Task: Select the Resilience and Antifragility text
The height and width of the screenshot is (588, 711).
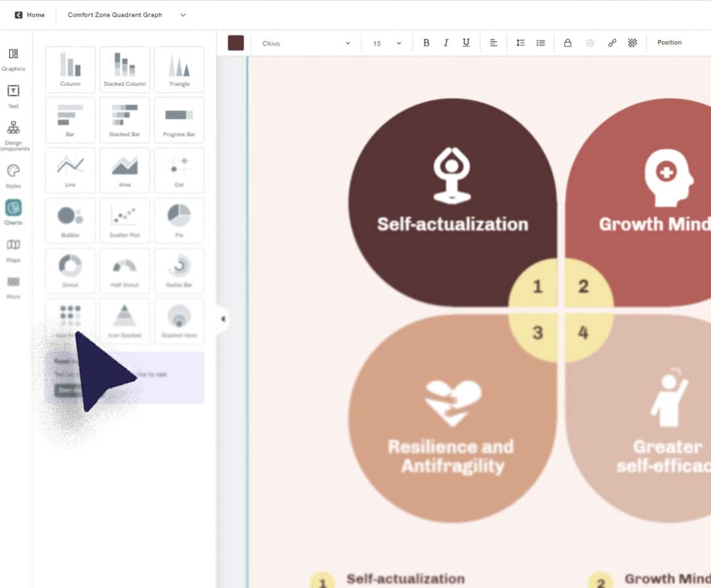Action: point(452,456)
